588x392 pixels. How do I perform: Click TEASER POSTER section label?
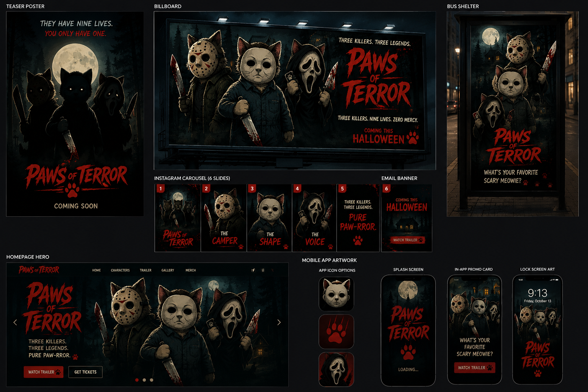coord(25,7)
